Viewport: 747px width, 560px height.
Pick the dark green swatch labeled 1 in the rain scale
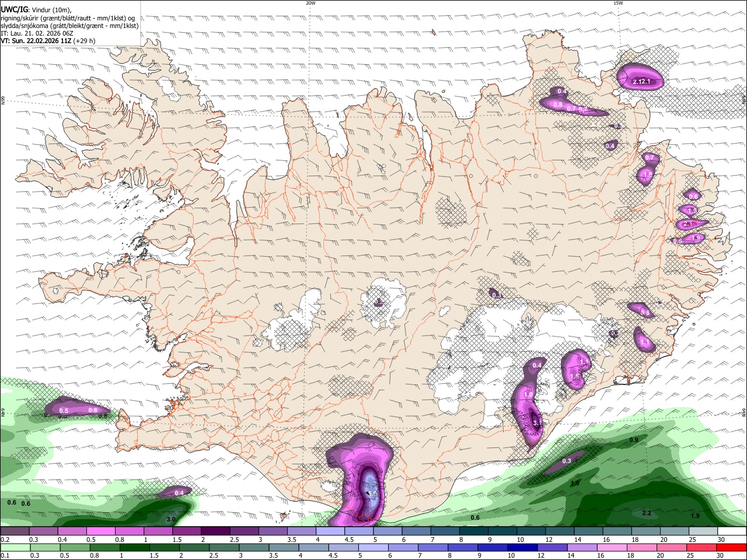coord(135,548)
